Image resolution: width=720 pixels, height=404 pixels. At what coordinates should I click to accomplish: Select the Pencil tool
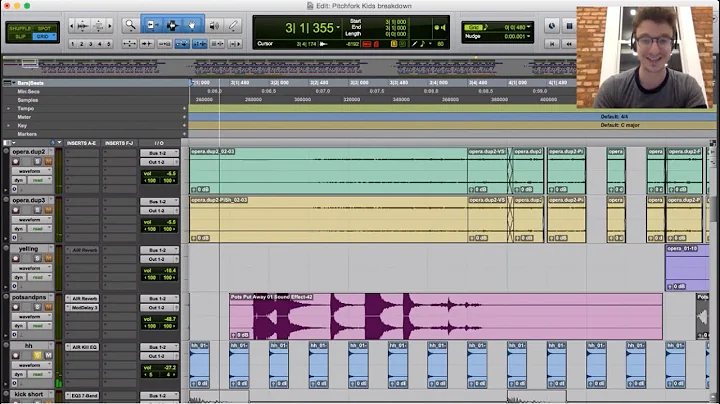pos(233,26)
